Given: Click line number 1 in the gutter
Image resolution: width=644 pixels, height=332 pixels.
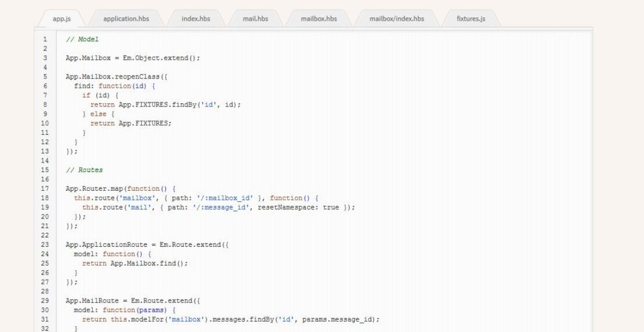Looking at the screenshot, I should click(x=45, y=40).
